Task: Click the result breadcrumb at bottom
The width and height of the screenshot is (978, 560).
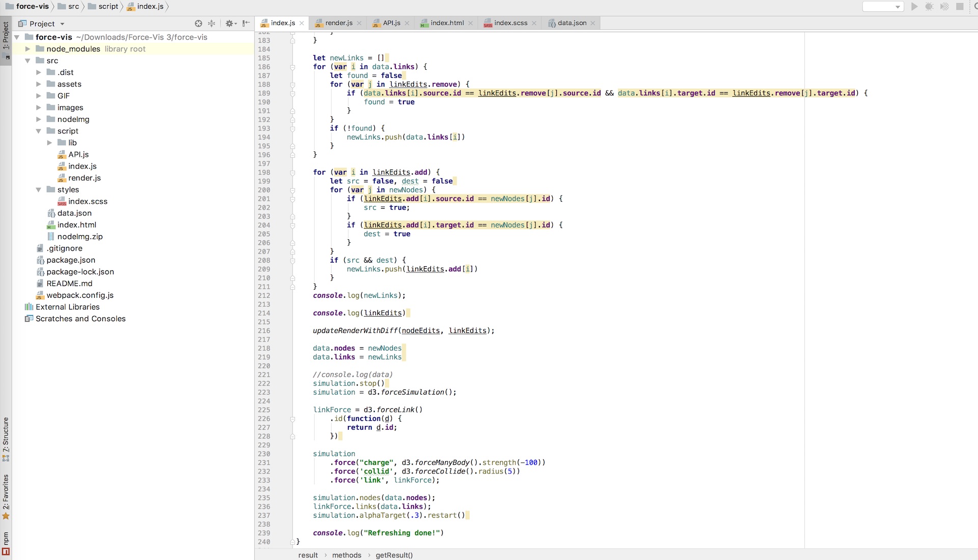Action: pyautogui.click(x=308, y=555)
